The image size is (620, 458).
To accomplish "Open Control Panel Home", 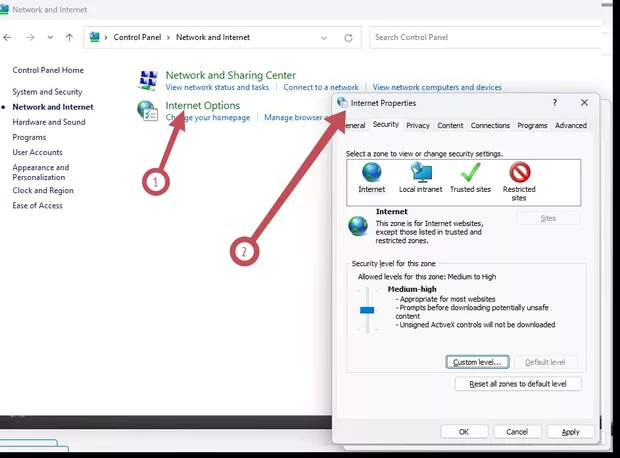I will 48,70.
